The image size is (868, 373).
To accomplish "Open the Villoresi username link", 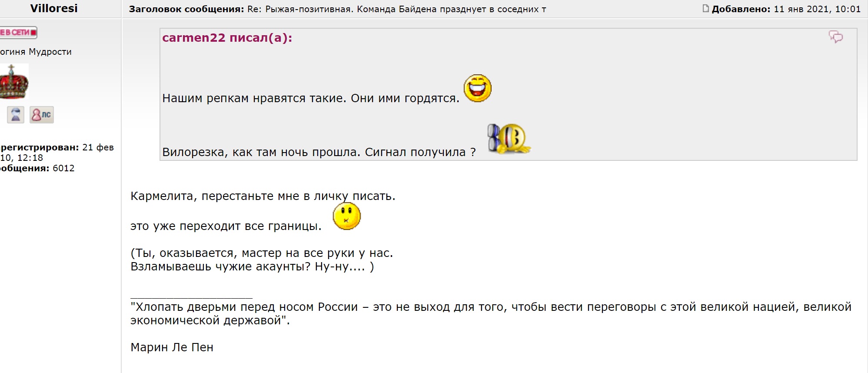I will (54, 9).
